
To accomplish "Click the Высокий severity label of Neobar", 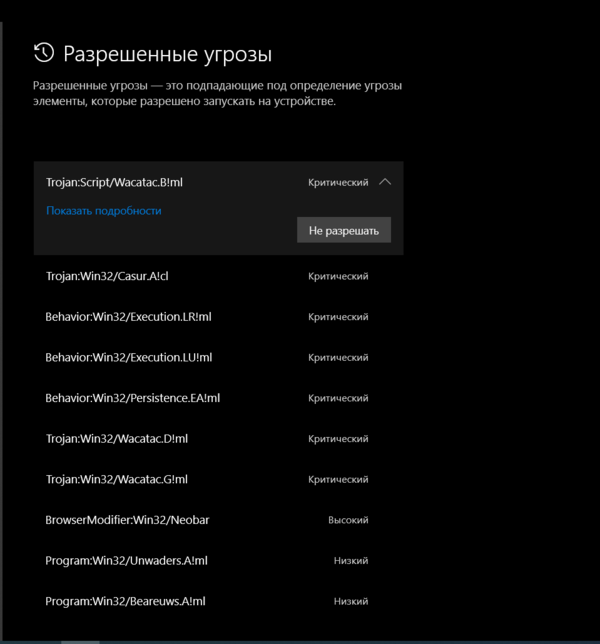I will pos(348,520).
